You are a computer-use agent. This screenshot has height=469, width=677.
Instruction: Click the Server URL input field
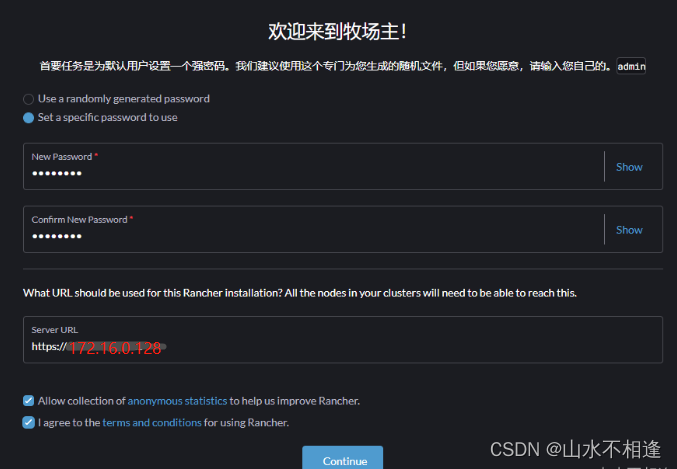pos(343,340)
